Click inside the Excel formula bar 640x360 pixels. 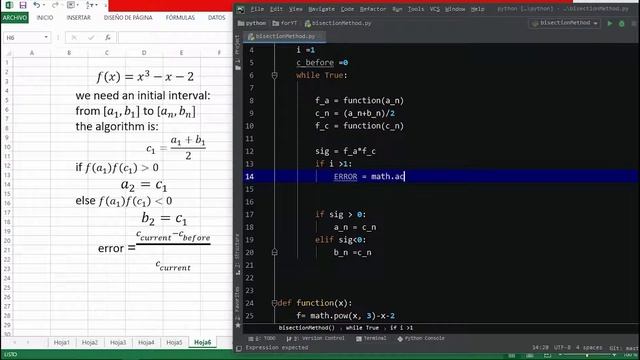176,38
